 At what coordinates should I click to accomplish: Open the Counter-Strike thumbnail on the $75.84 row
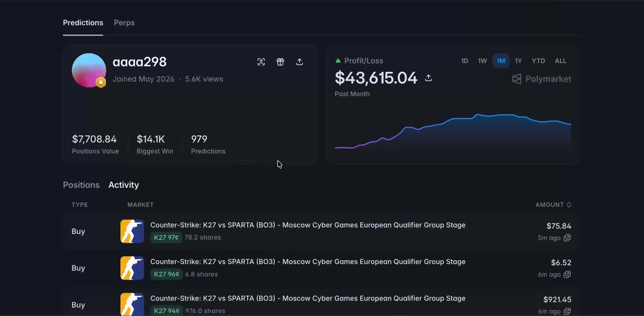[132, 231]
